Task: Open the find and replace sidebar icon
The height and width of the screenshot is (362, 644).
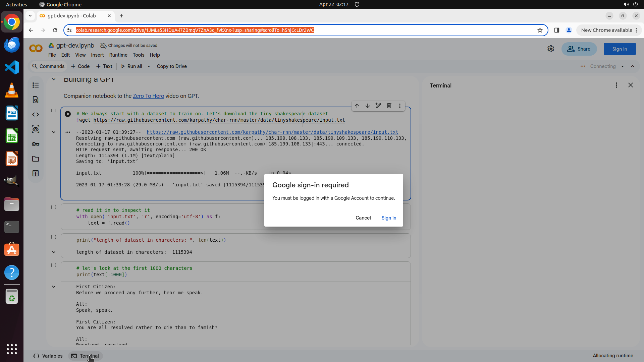Action: click(x=36, y=100)
